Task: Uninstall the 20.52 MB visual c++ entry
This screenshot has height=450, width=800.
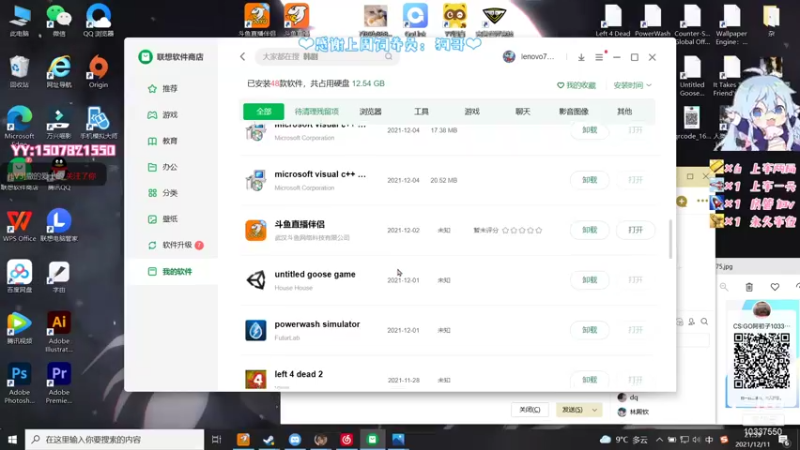Action: 589,180
